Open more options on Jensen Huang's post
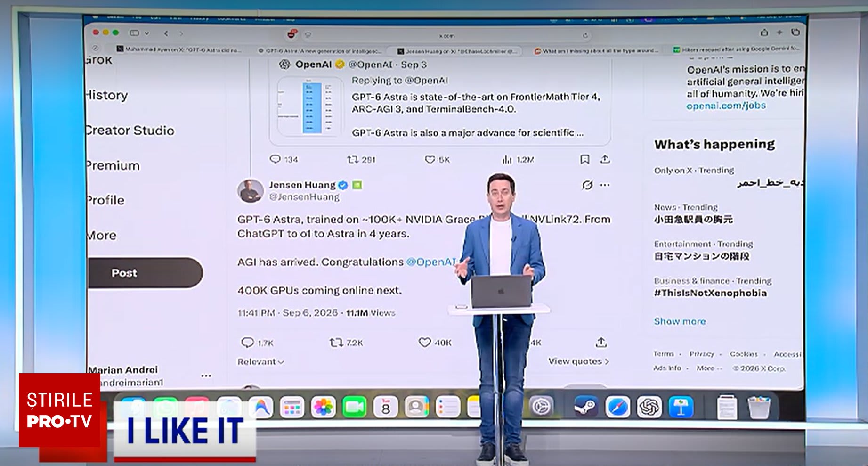 point(605,185)
